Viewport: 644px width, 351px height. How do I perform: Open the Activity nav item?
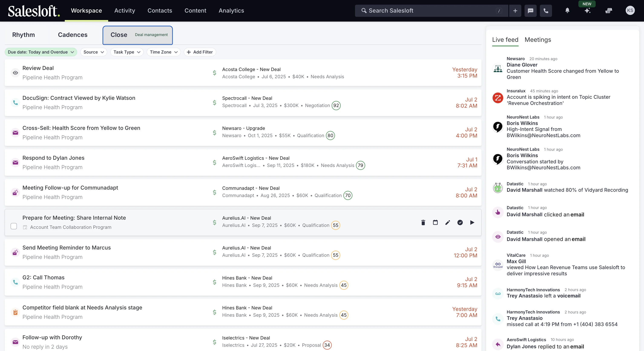125,10
